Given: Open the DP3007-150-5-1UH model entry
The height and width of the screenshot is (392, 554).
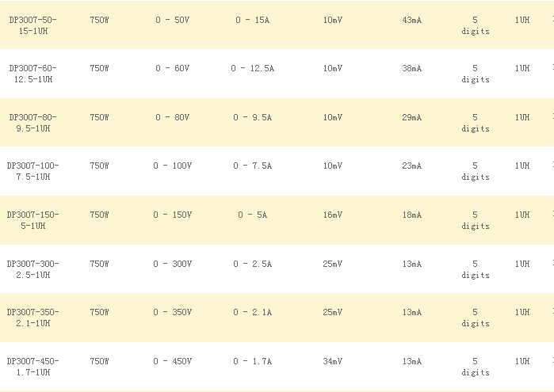Looking at the screenshot, I should 32,220.
